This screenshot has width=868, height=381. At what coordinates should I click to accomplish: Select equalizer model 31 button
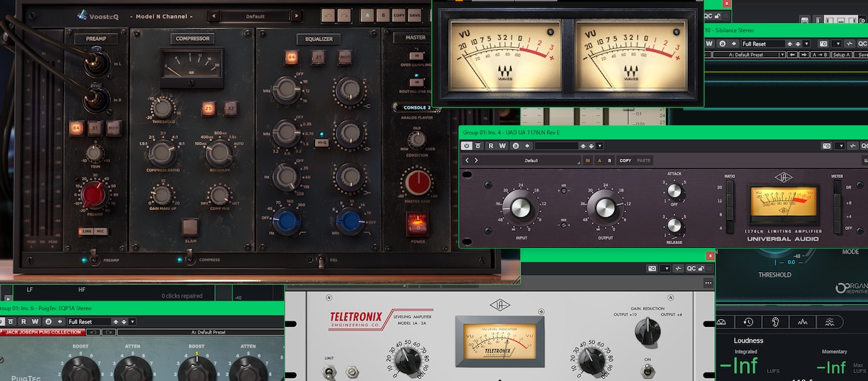coord(318,58)
